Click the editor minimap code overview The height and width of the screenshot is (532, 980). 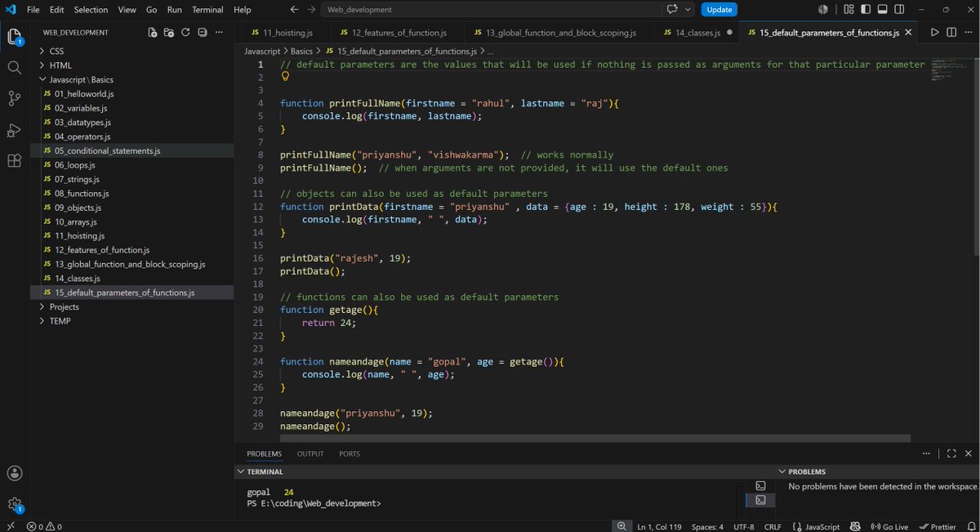pyautogui.click(x=949, y=69)
